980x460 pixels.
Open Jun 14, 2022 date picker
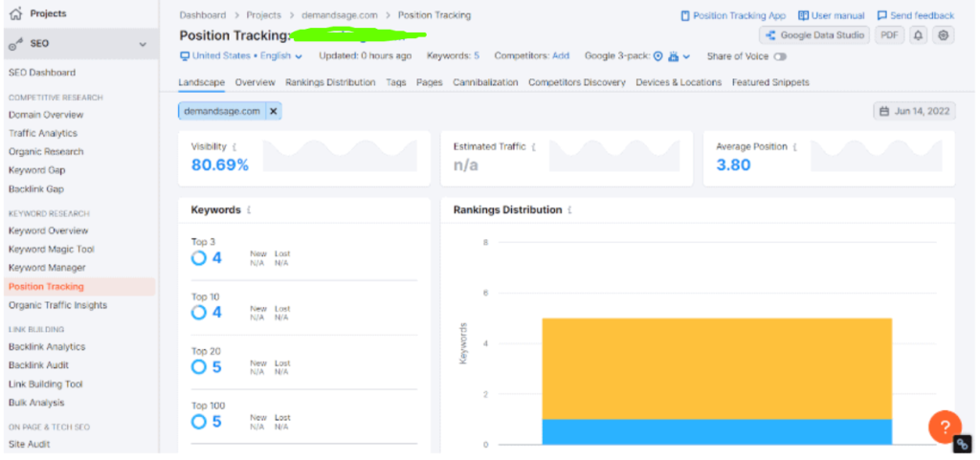click(914, 111)
